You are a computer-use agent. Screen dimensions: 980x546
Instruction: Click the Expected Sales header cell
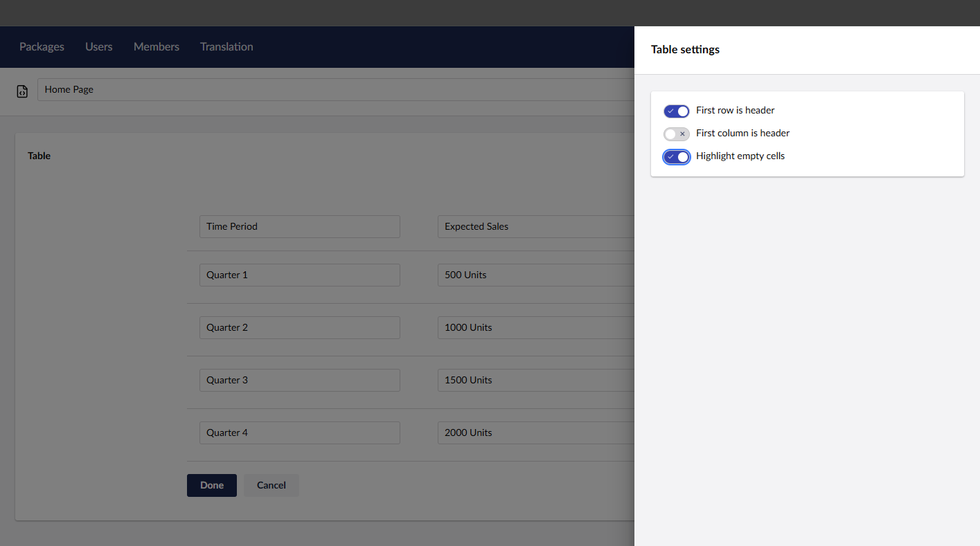(x=535, y=226)
